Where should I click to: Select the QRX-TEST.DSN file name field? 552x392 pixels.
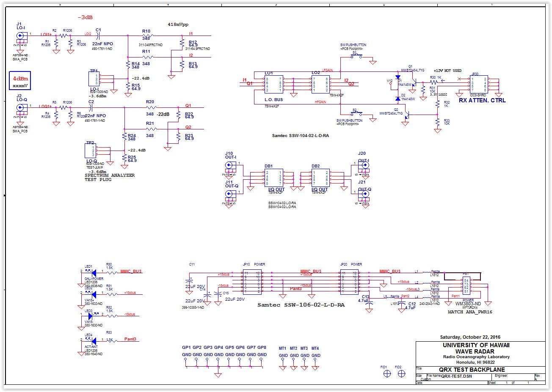pos(455,376)
